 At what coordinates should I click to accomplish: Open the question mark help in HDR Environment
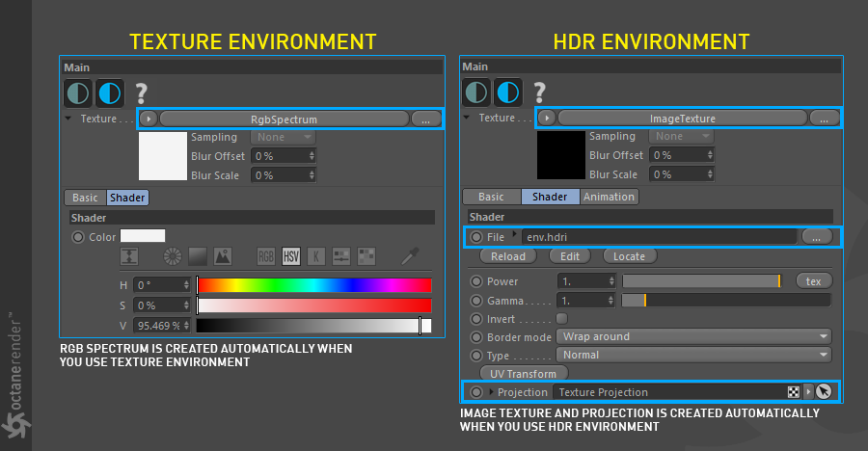pyautogui.click(x=540, y=93)
